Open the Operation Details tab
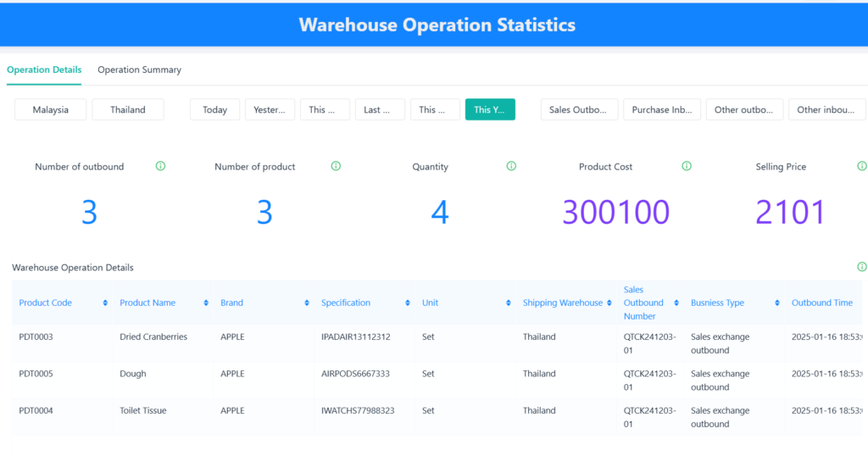Screen dimensions: 868x456 pyautogui.click(x=44, y=70)
